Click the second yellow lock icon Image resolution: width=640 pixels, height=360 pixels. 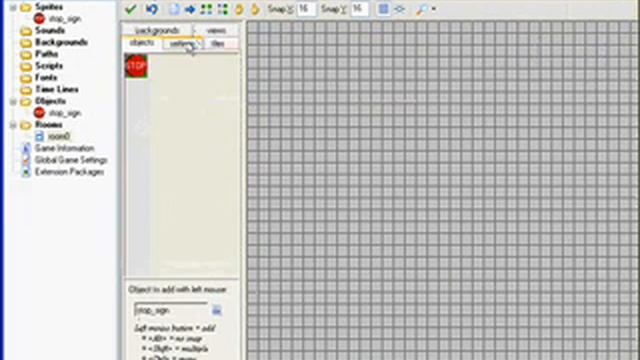(255, 9)
